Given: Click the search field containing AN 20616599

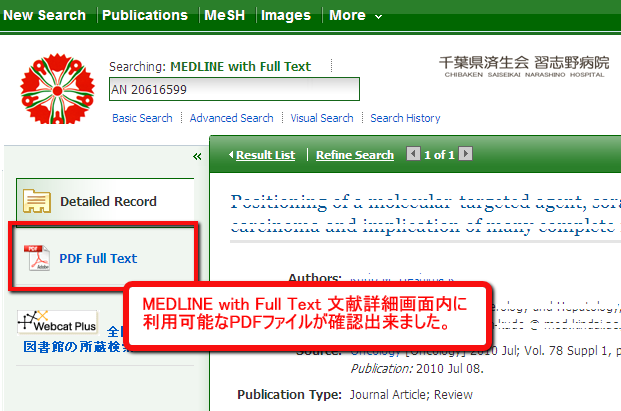Looking at the screenshot, I should coord(234,89).
